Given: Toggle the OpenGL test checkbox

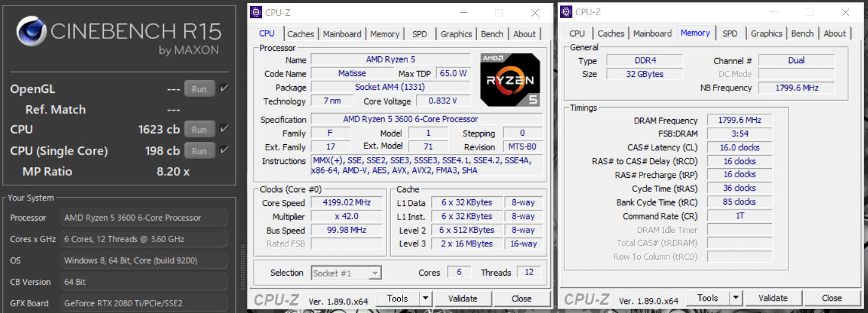Looking at the screenshot, I should [224, 89].
